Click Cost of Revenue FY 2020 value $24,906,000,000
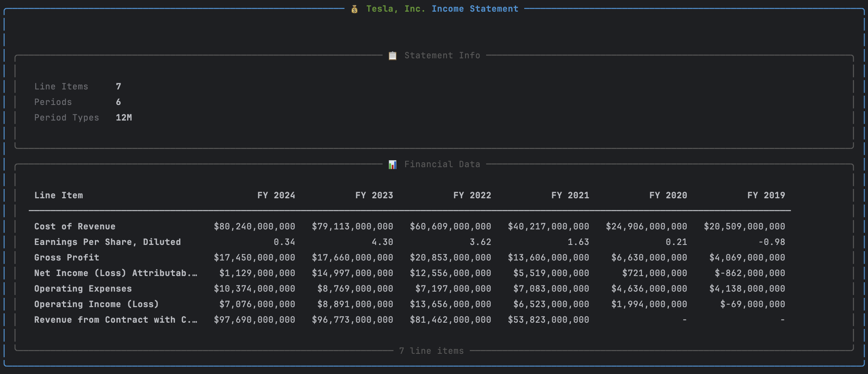868x374 pixels. click(646, 226)
